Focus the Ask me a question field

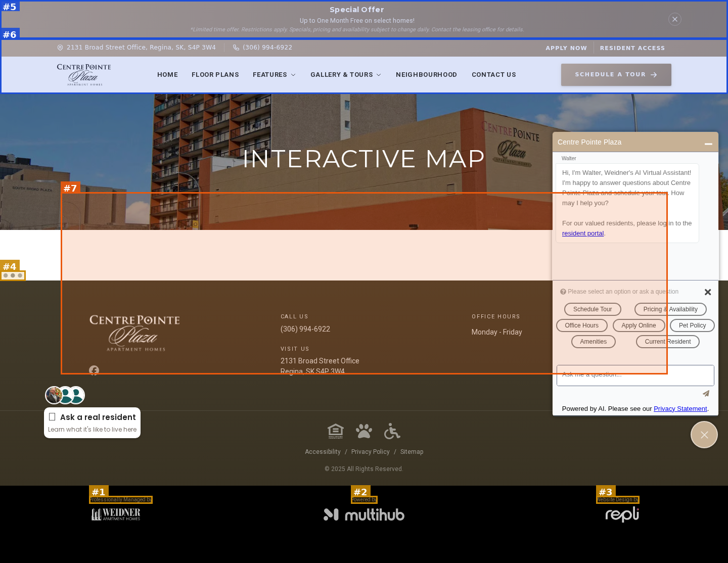635,376
